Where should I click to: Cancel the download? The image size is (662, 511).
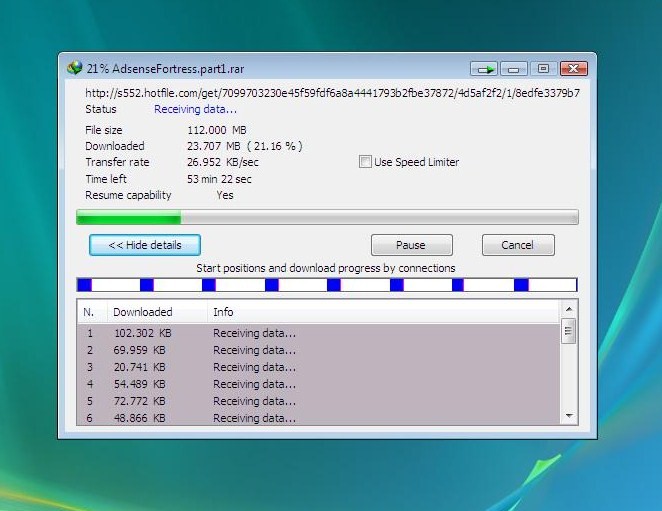pos(518,245)
